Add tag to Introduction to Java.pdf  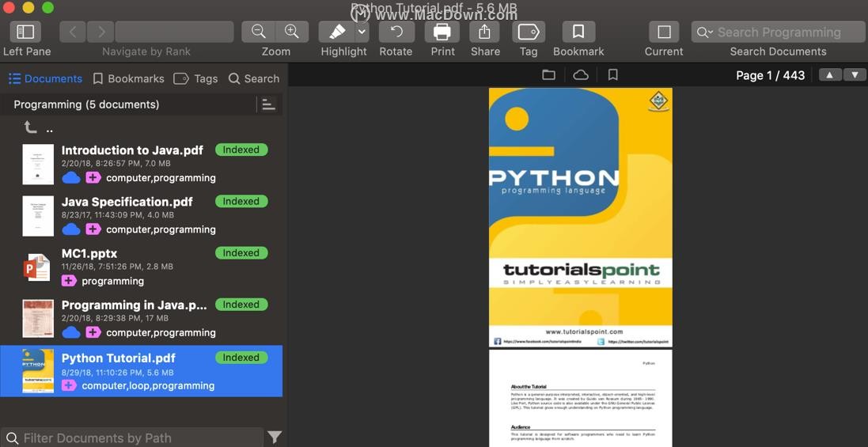pos(93,177)
